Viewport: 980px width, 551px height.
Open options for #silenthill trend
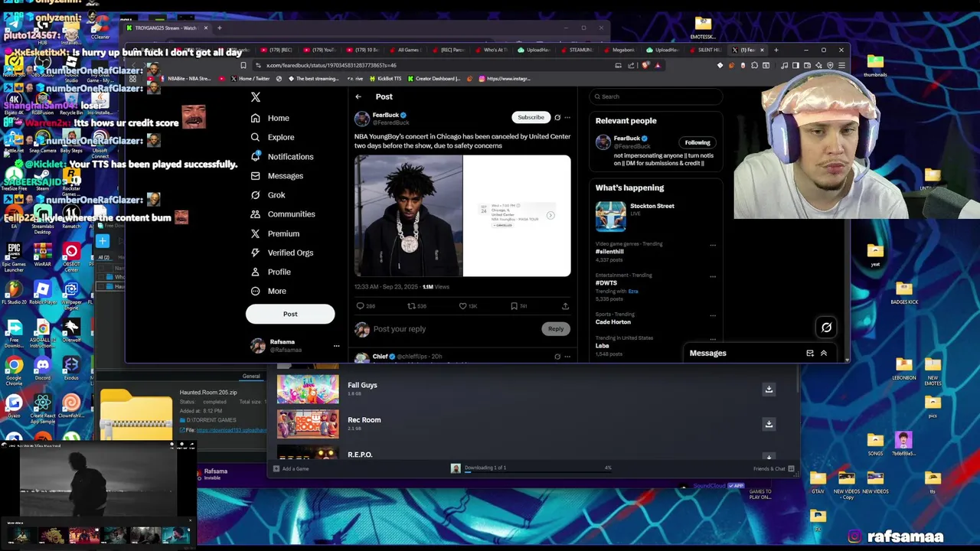coord(713,246)
